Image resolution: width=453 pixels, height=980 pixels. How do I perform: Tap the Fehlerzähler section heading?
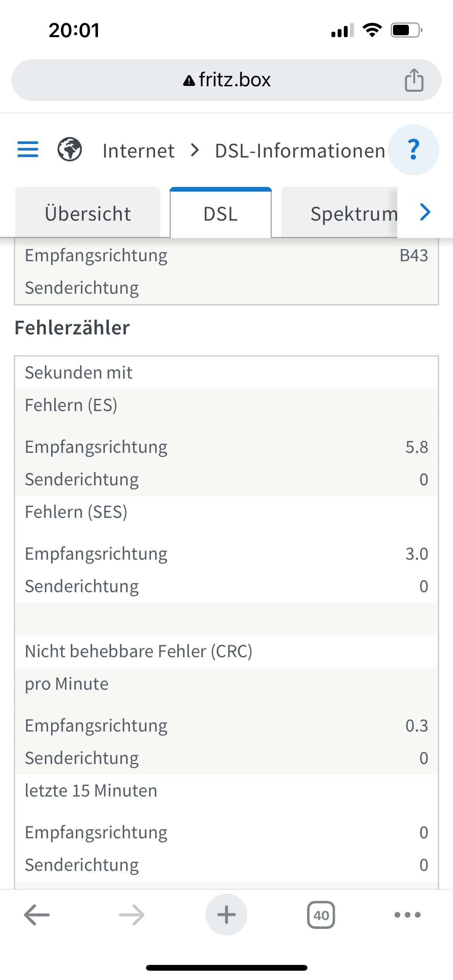(72, 328)
